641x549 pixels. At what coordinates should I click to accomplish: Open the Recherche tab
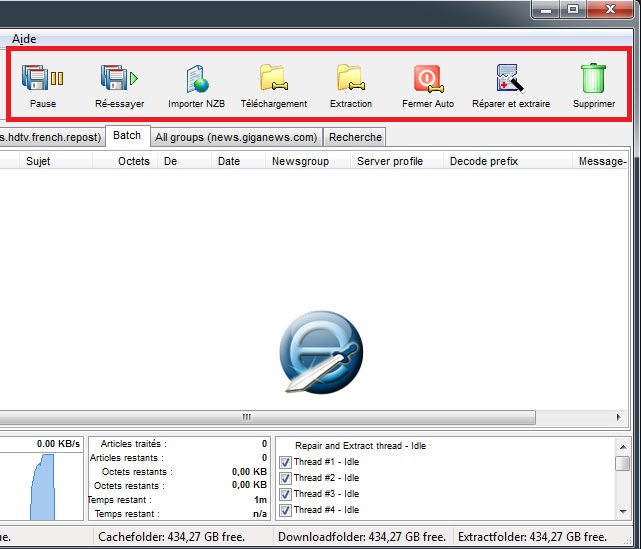(x=355, y=137)
